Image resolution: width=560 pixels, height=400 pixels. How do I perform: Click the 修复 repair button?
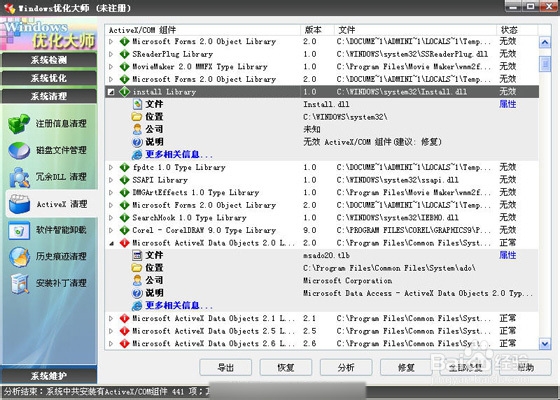[x=406, y=367]
